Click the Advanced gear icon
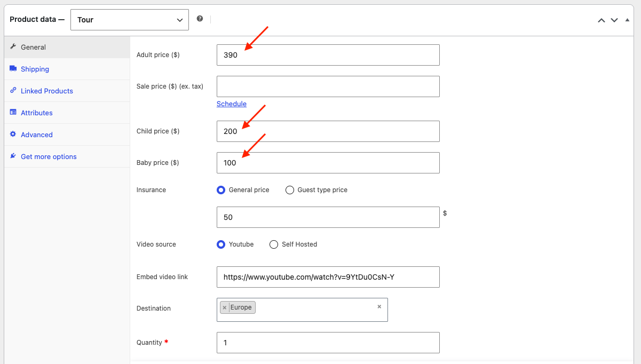Screen dimensions: 641x364 tap(13, 134)
